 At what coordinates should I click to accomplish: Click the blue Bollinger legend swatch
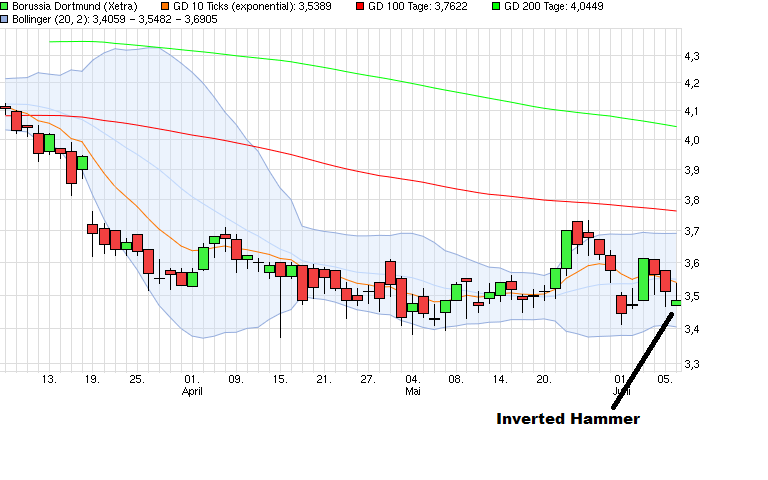[x=4, y=19]
